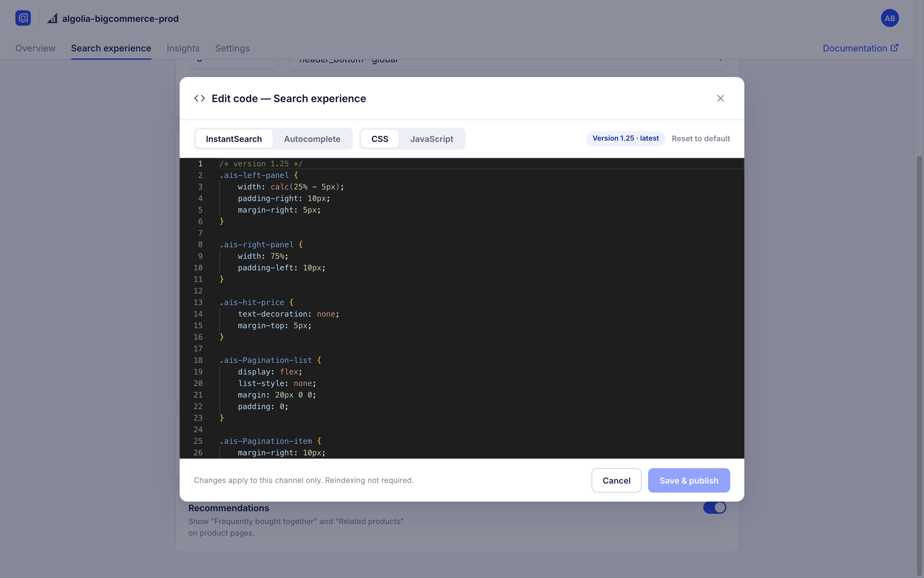
Task: Select the CSS editor tab
Action: [x=380, y=139]
